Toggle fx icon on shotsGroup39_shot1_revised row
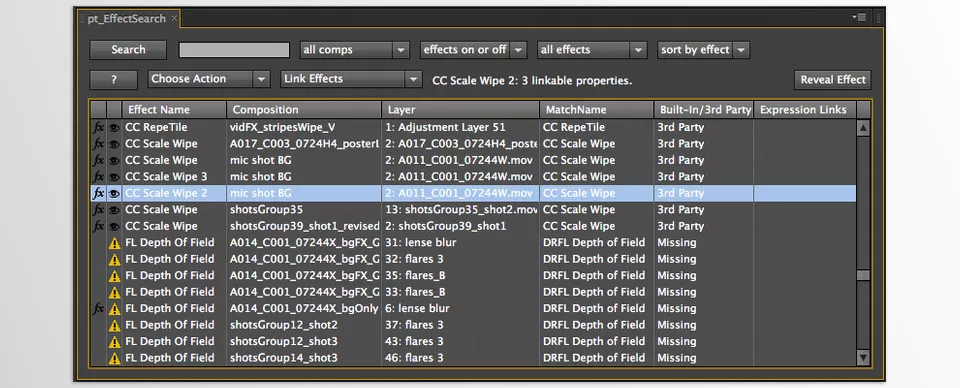 tap(99, 226)
